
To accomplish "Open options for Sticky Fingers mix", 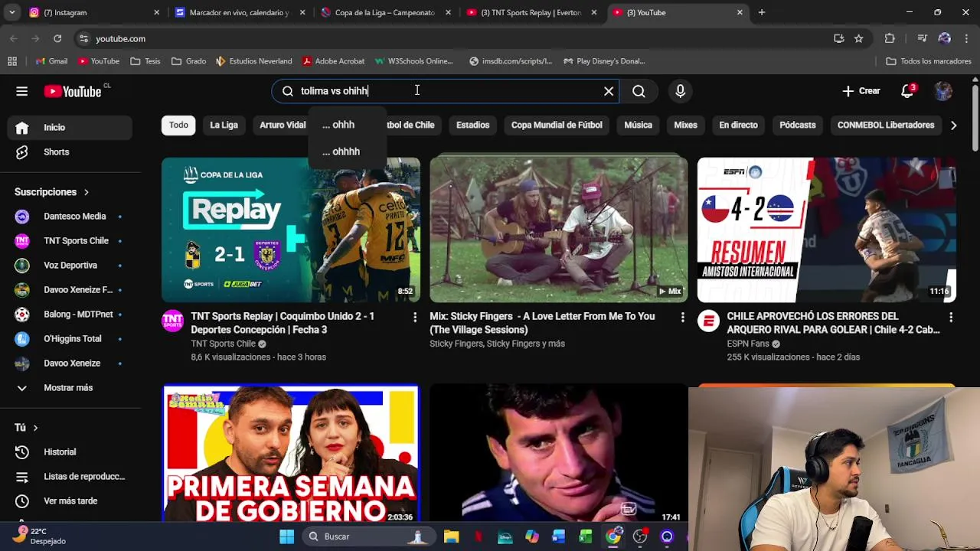I will 682,317.
